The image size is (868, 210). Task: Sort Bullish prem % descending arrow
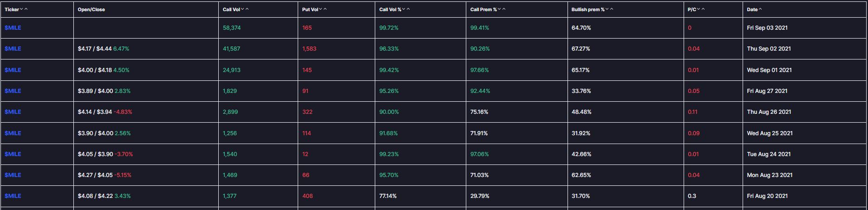607,9
